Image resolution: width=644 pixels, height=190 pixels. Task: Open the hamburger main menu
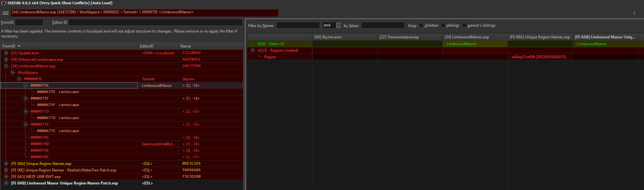tap(6, 13)
